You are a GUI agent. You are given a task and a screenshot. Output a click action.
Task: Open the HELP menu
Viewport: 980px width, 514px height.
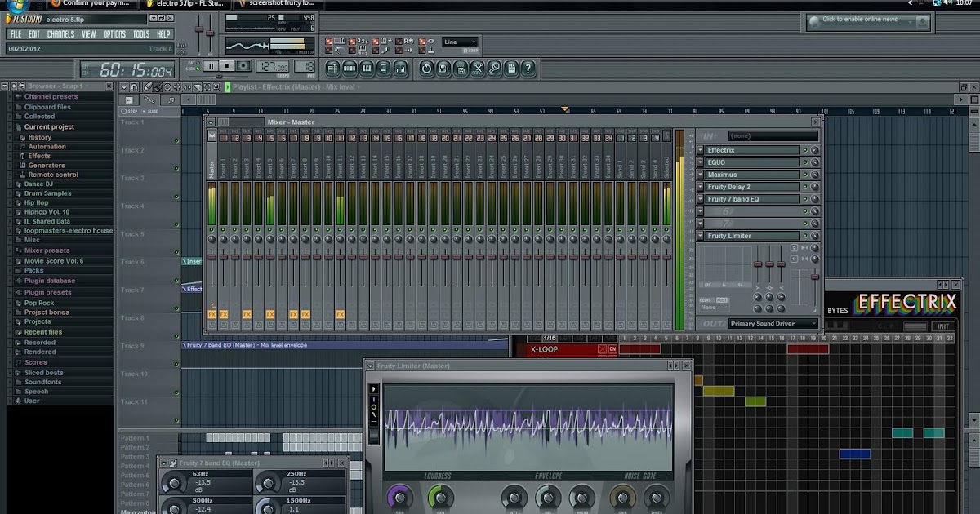click(x=163, y=34)
